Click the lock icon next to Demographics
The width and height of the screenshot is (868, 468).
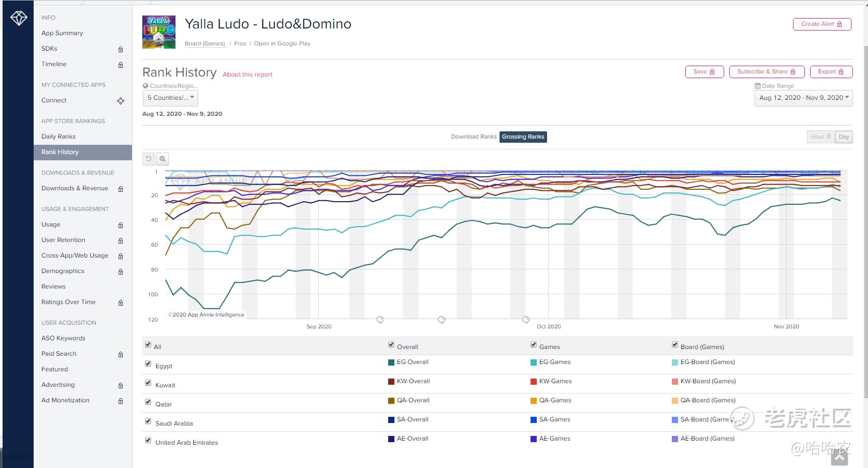[121, 271]
